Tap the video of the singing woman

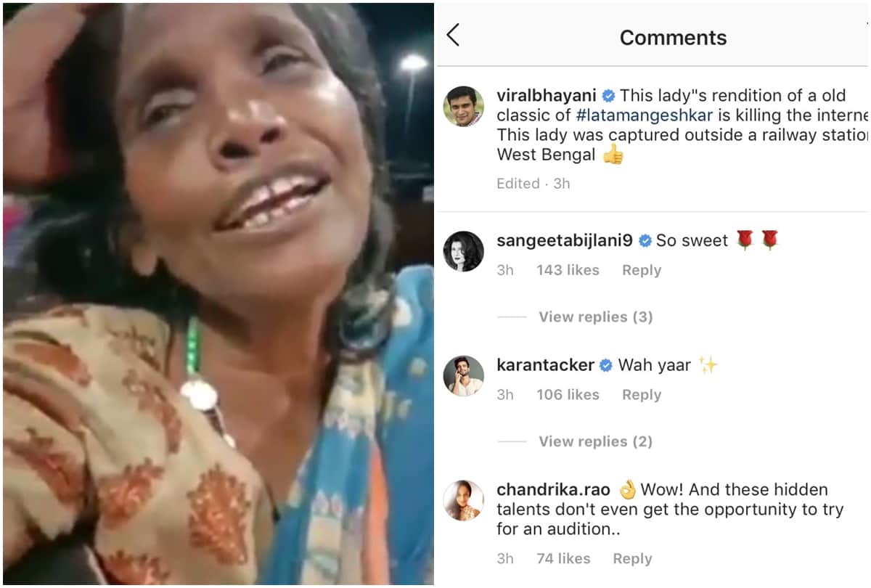point(218,294)
